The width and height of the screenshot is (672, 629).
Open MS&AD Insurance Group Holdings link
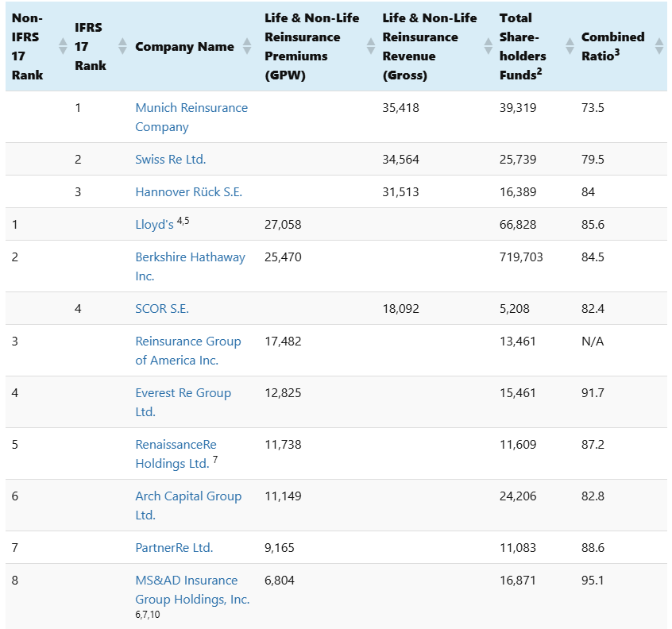(x=192, y=589)
